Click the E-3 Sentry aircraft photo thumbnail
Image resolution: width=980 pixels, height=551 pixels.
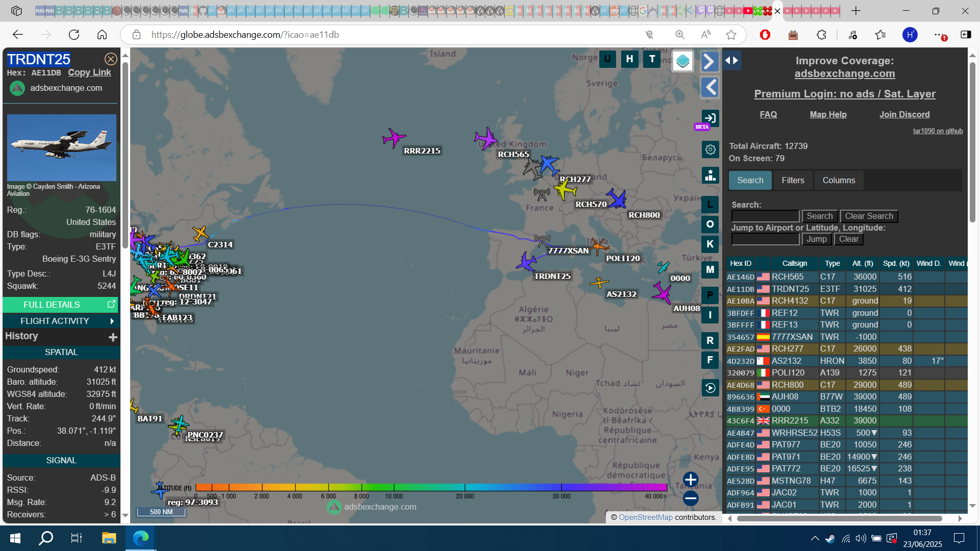(61, 147)
